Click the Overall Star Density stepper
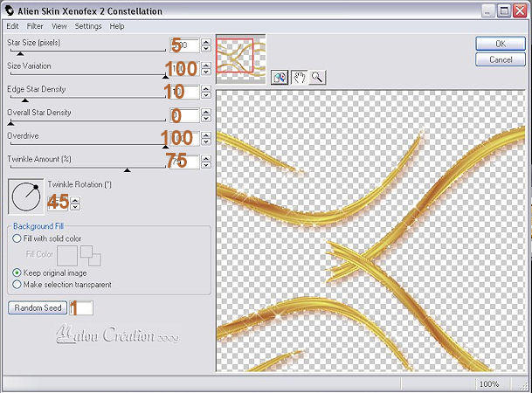Image resolution: width=532 pixels, height=393 pixels. pyautogui.click(x=205, y=115)
